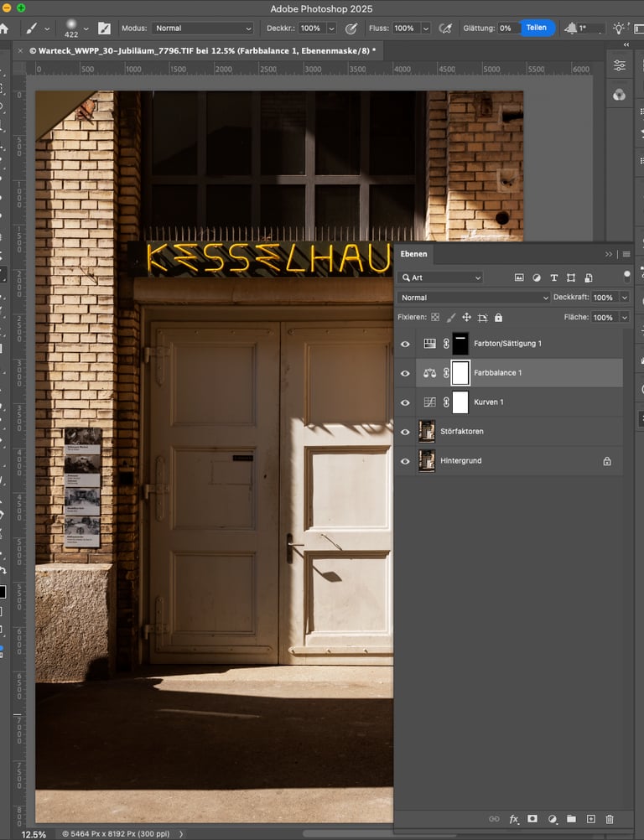Click the Glättung 0% smoothing field
Image resolution: width=644 pixels, height=840 pixels.
pos(508,29)
